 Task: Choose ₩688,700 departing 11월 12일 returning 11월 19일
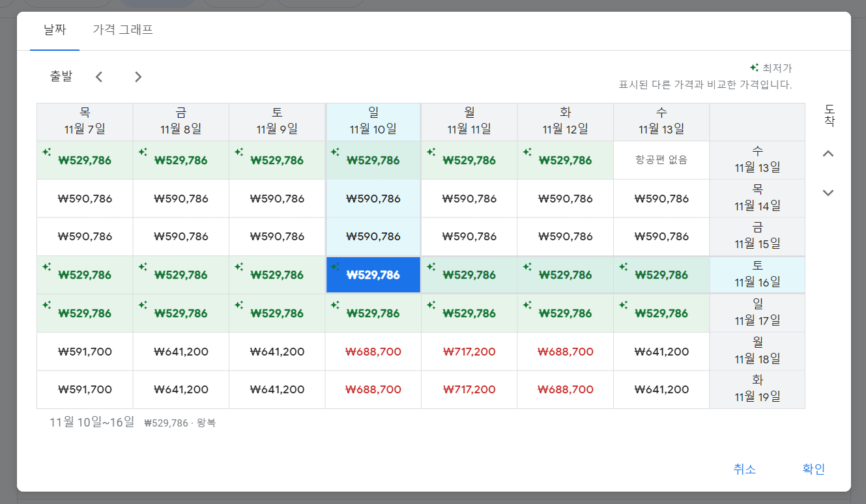[566, 389]
